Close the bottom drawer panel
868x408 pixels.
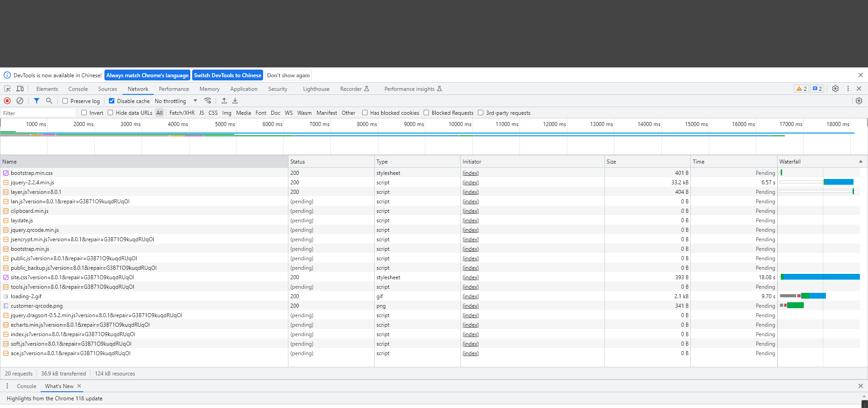pos(861,386)
